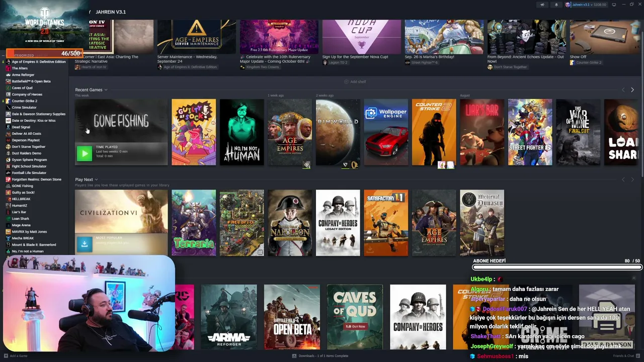Click the Don't Starve Together sidebar icon
This screenshot has width=644, height=362.
click(8, 147)
